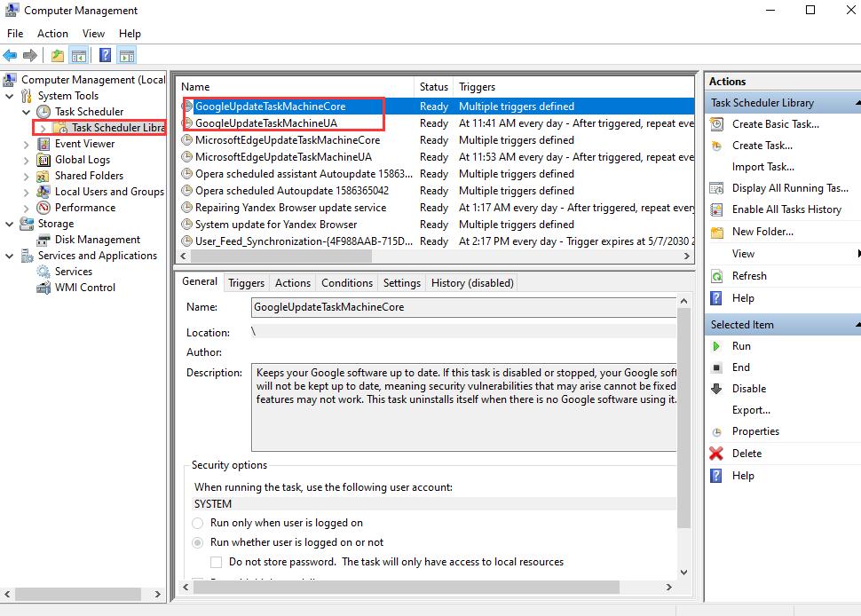Click the Services gear icon
This screenshot has height=616, width=861.
tap(43, 272)
